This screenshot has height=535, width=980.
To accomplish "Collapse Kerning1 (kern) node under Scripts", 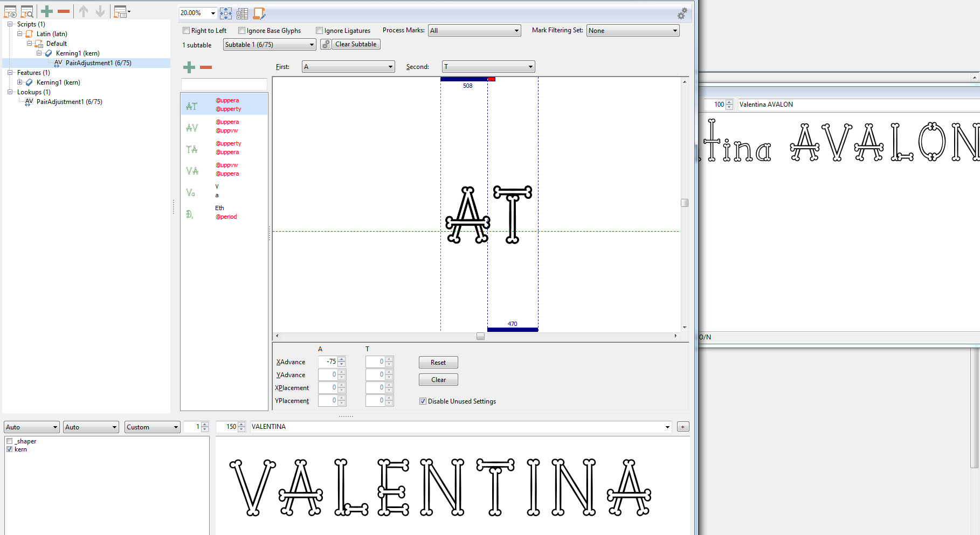I will (x=39, y=53).
